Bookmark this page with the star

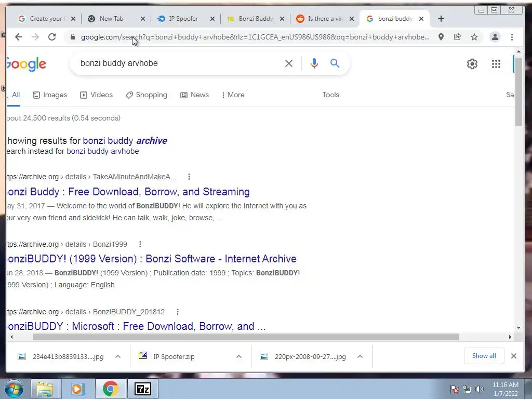click(x=474, y=37)
